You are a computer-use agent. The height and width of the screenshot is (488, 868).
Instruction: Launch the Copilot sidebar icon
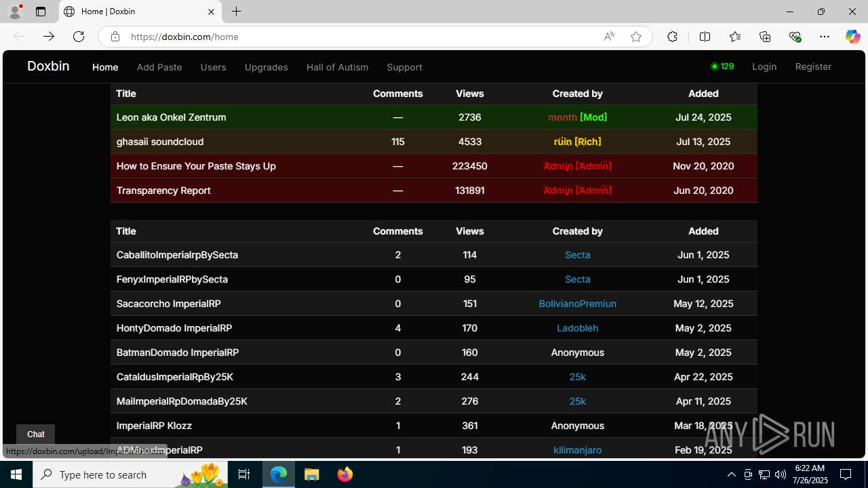[852, 37]
